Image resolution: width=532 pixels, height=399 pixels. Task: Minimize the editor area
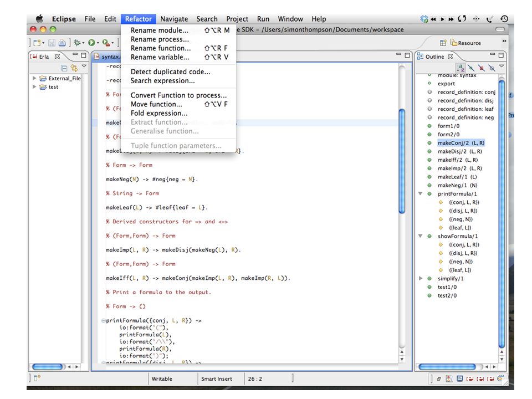tap(399, 54)
